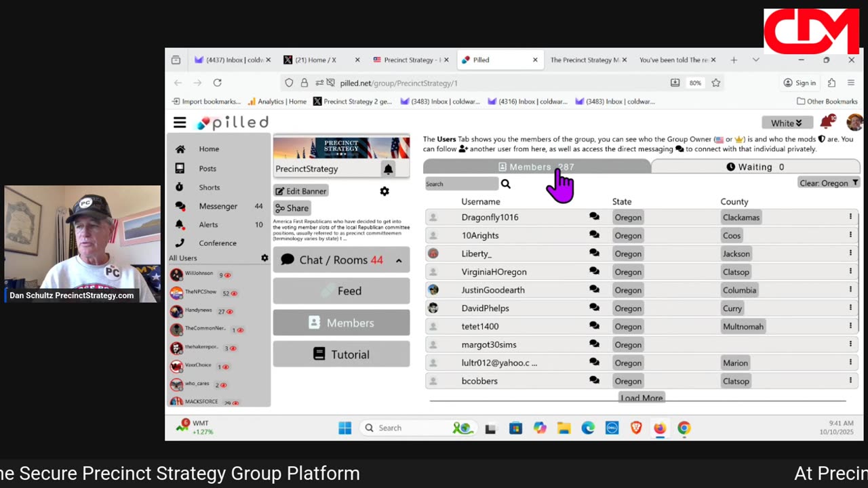Open the Members section button

(341, 323)
